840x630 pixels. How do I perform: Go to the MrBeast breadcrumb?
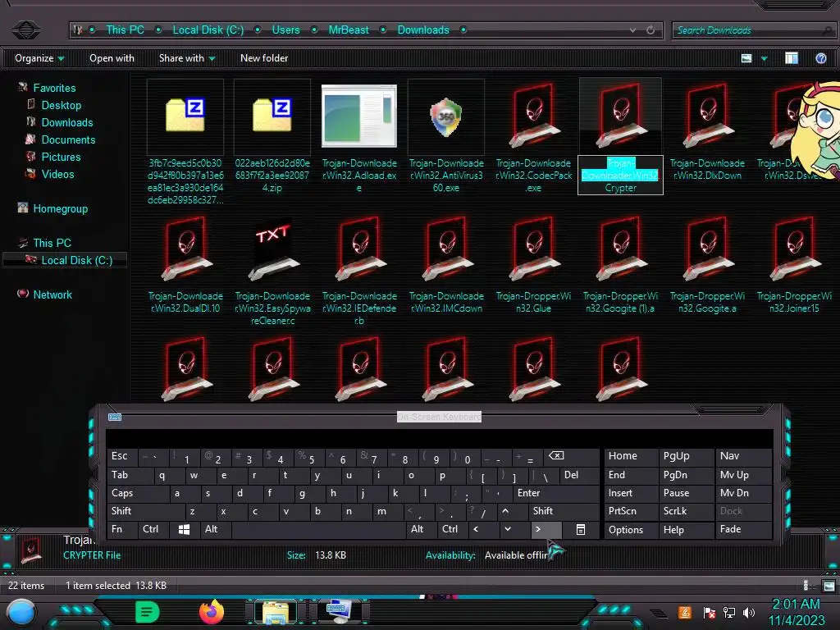pyautogui.click(x=349, y=30)
